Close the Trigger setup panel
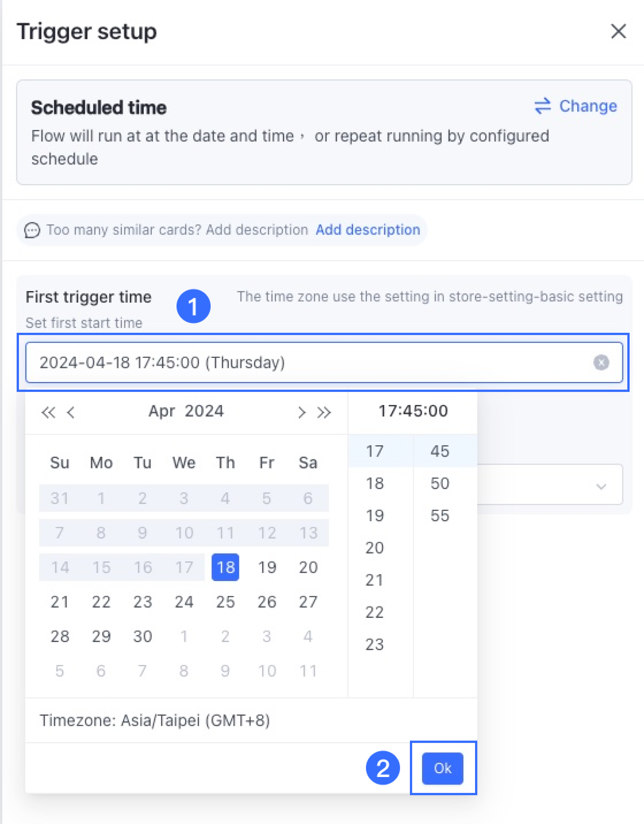 [x=618, y=31]
